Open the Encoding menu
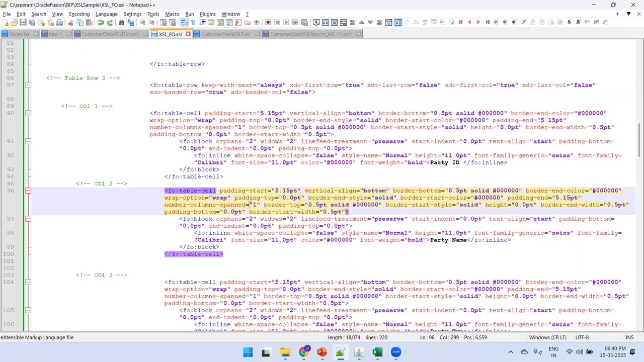The width and height of the screenshot is (644, 362). tap(79, 14)
